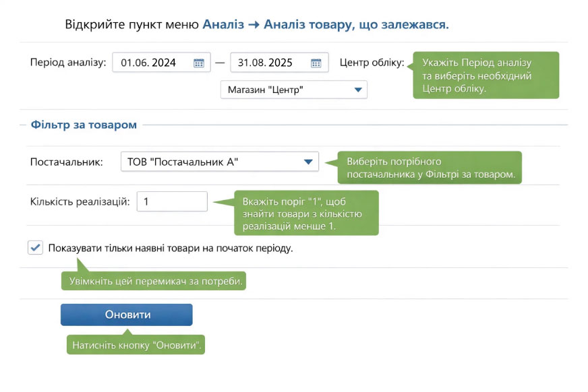Click the "Період аналізу:" label

point(68,63)
